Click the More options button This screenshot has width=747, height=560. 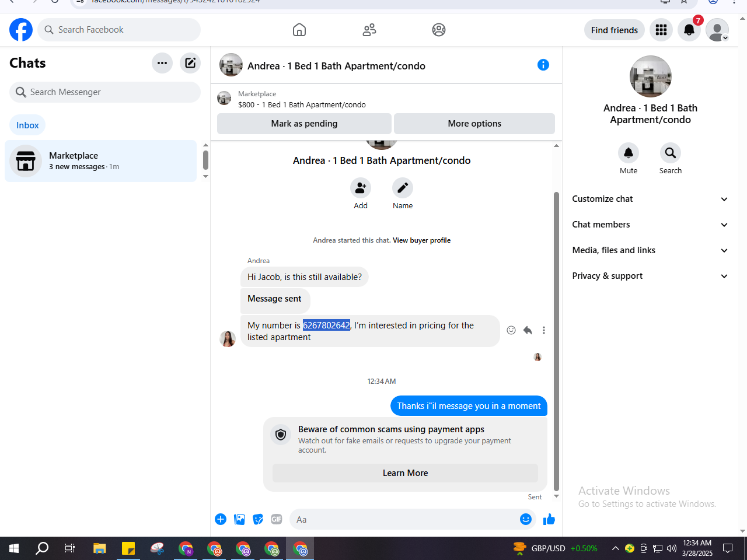click(474, 124)
